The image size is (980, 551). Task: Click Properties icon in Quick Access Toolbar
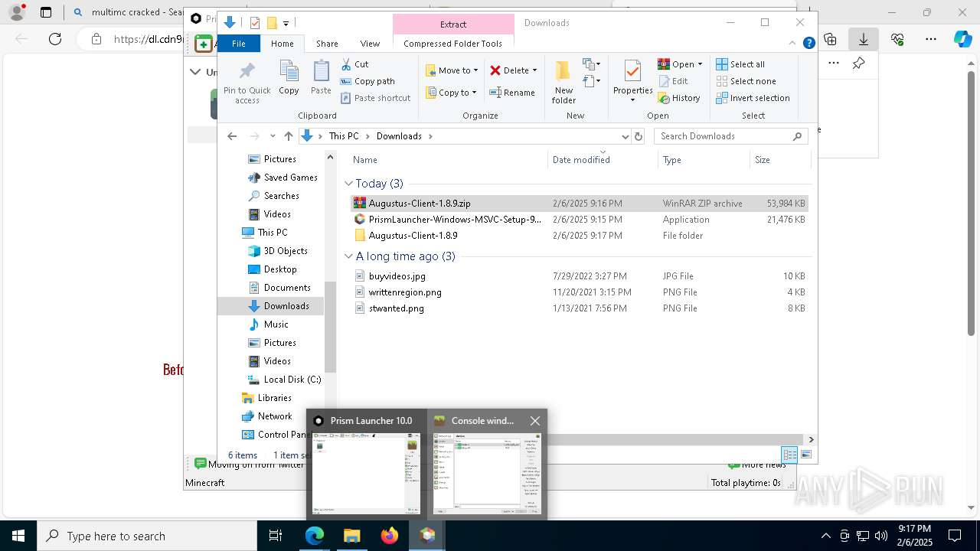pos(255,23)
